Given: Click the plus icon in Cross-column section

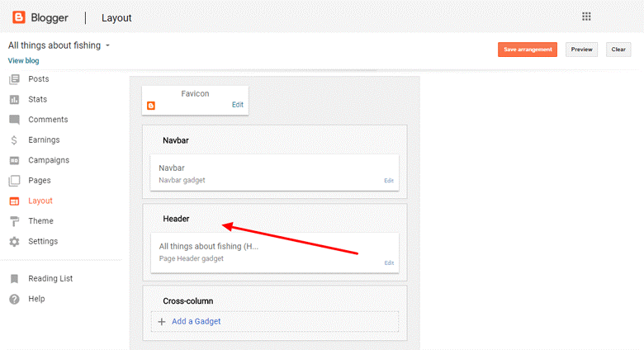Looking at the screenshot, I should [x=162, y=322].
